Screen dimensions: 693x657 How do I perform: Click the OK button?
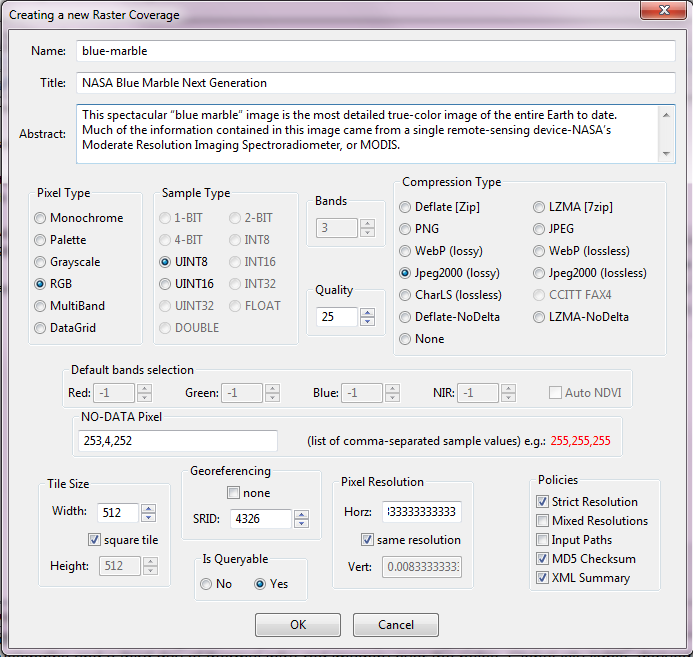click(298, 625)
